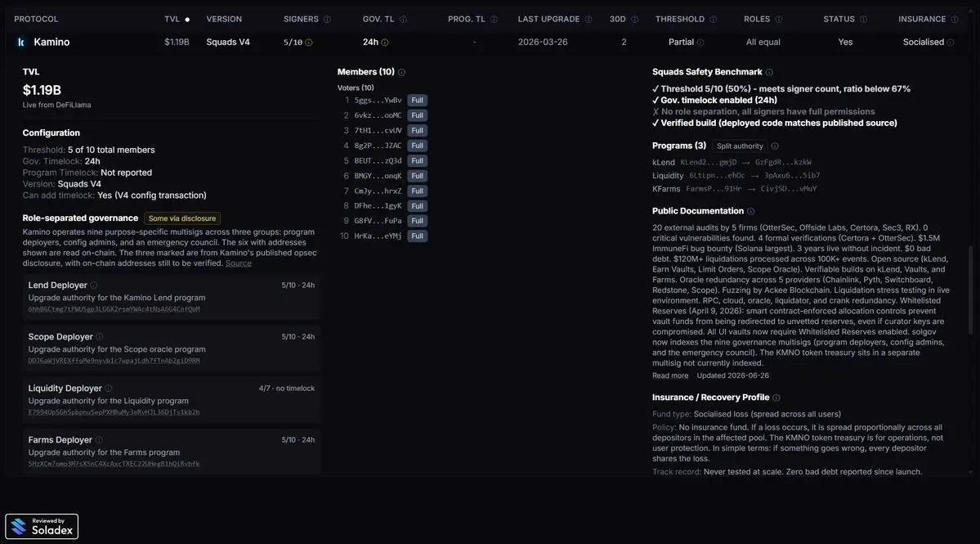Click Full badge for voter HrKa...eYMj
The width and height of the screenshot is (980, 544).
[417, 236]
